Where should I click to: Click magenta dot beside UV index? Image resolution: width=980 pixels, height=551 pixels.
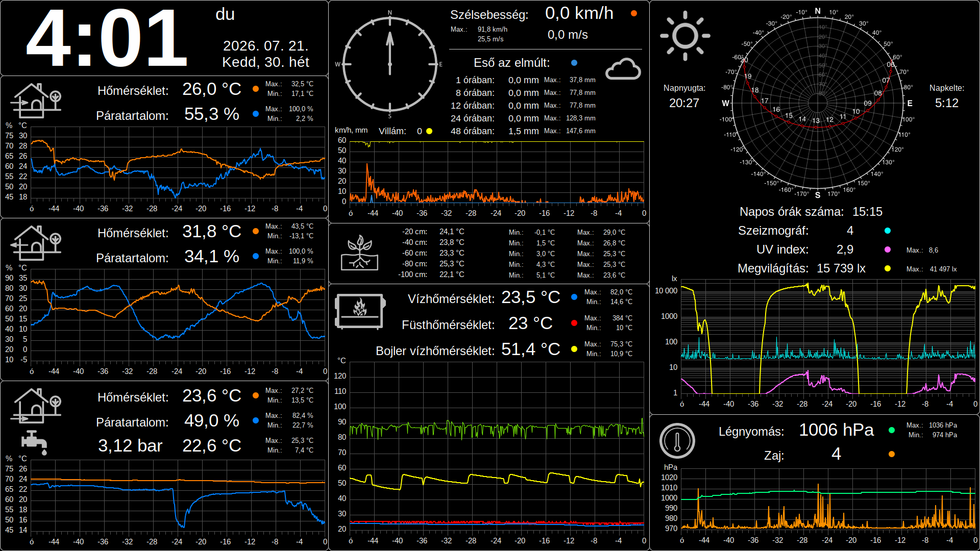tap(888, 249)
